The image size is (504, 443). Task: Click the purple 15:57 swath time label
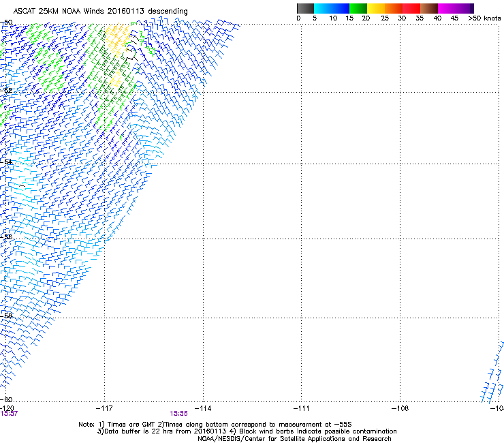click(x=9, y=414)
